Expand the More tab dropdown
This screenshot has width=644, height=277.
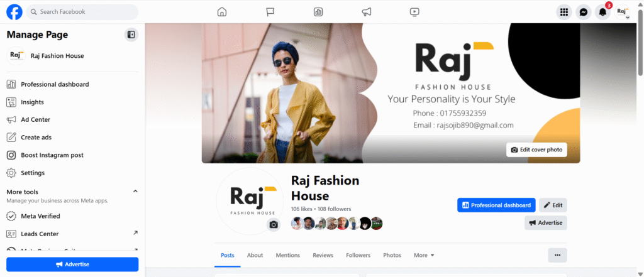pos(424,255)
